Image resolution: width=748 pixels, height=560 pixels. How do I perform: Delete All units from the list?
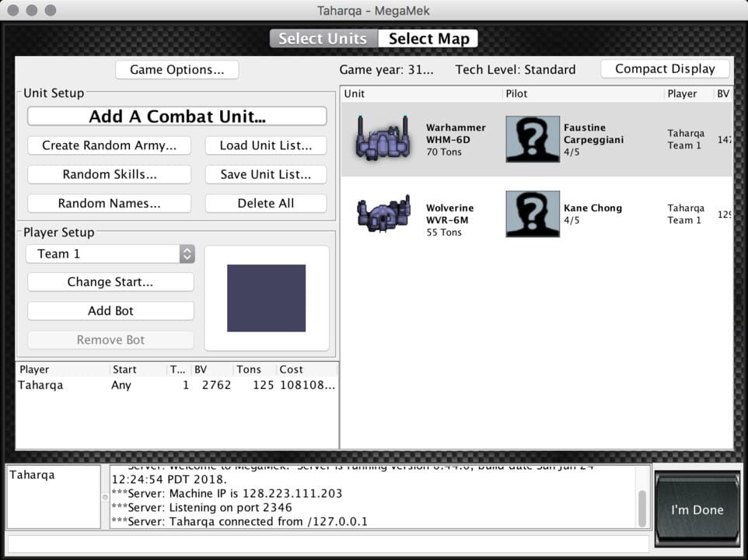tap(265, 203)
